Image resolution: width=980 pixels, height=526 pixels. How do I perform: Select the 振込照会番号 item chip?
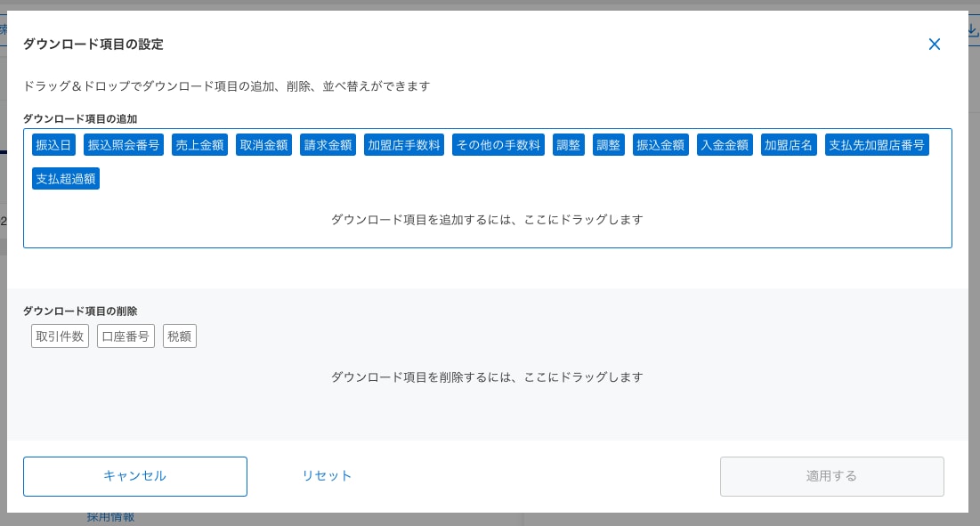(x=123, y=144)
